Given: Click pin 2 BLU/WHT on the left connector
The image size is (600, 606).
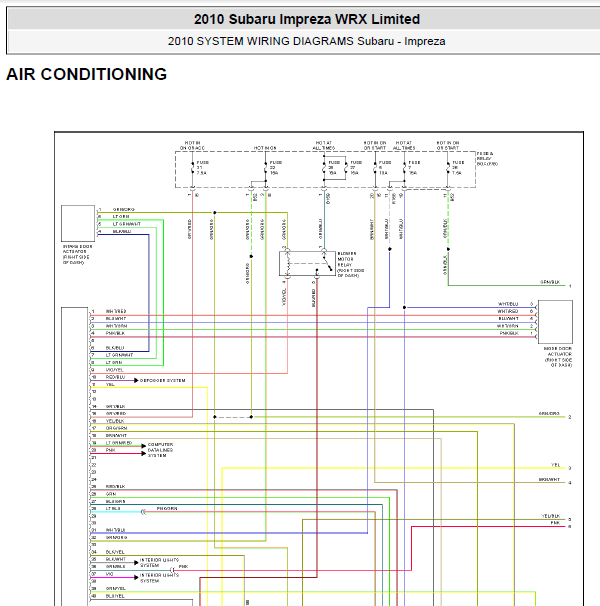Looking at the screenshot, I should [x=116, y=318].
